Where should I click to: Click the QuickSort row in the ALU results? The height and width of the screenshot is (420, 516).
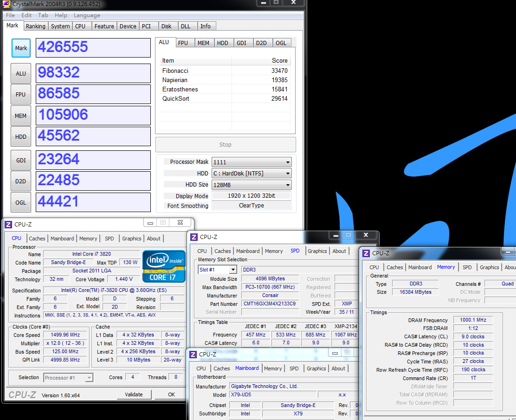pyautogui.click(x=225, y=98)
